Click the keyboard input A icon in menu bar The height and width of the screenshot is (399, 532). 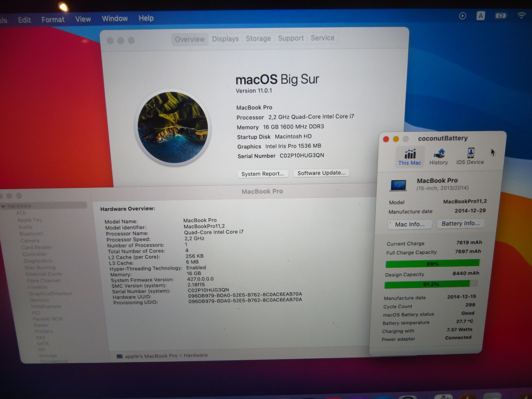coord(480,16)
